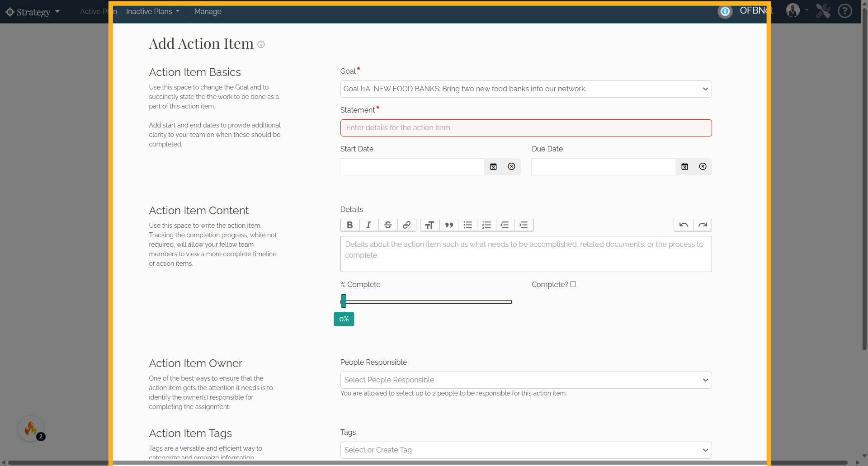Toggle strikethrough text formatting
868x466 pixels.
click(x=388, y=225)
